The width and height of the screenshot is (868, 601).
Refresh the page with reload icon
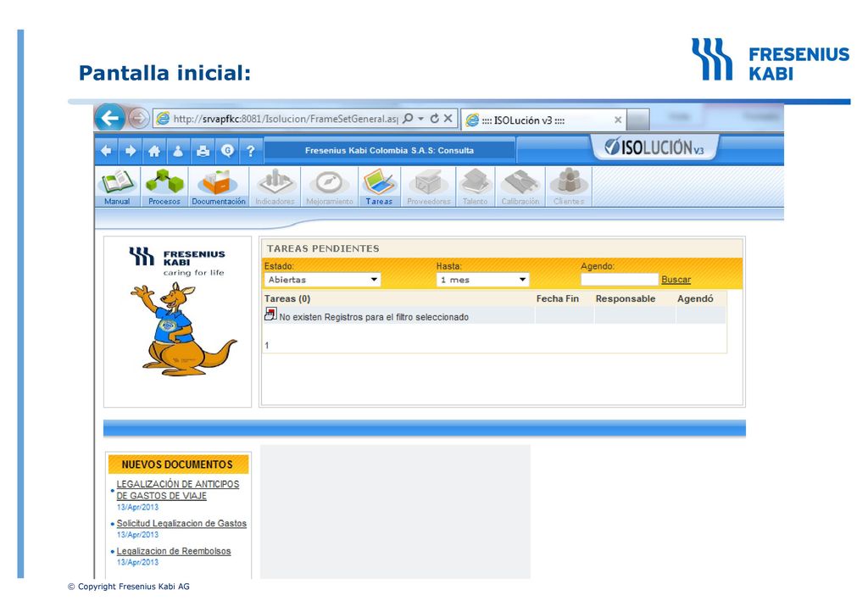pyautogui.click(x=435, y=118)
